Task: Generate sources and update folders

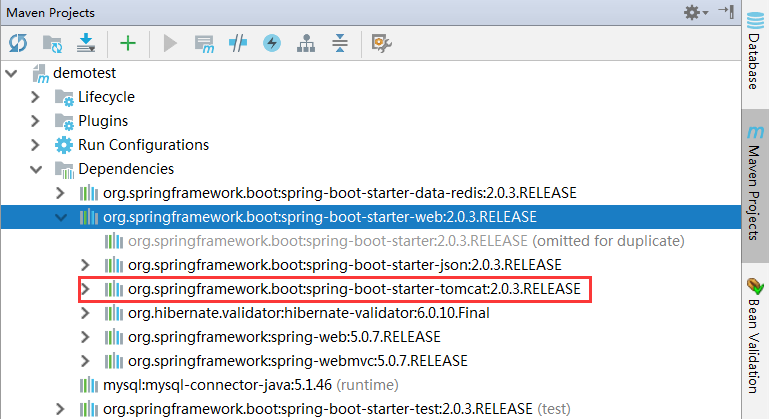Action: tap(52, 44)
